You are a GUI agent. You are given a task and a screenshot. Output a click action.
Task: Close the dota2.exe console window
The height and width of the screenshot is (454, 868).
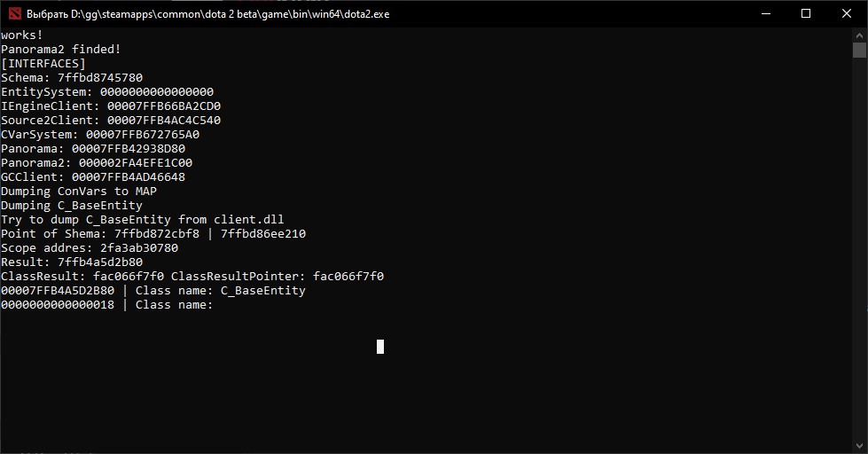(847, 14)
